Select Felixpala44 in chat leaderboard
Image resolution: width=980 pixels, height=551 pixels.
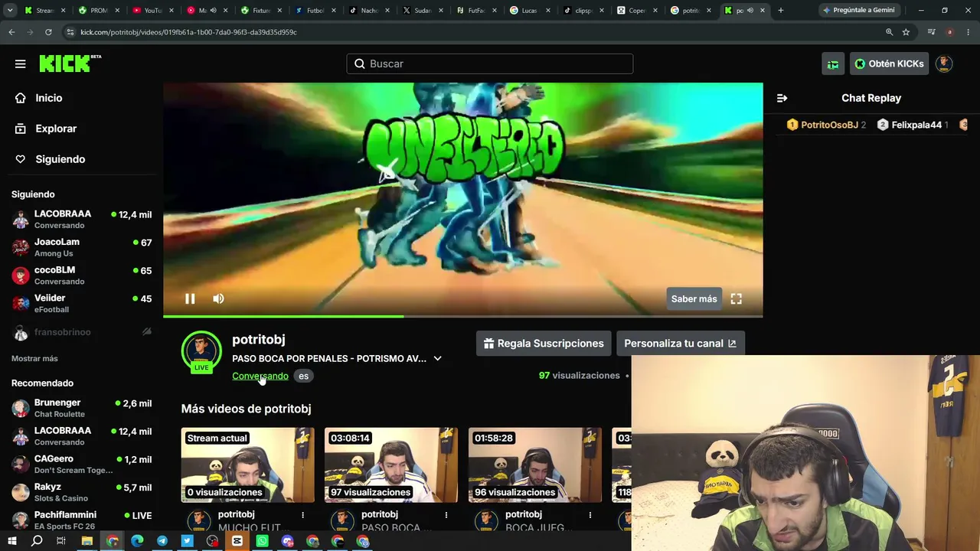[x=913, y=125]
